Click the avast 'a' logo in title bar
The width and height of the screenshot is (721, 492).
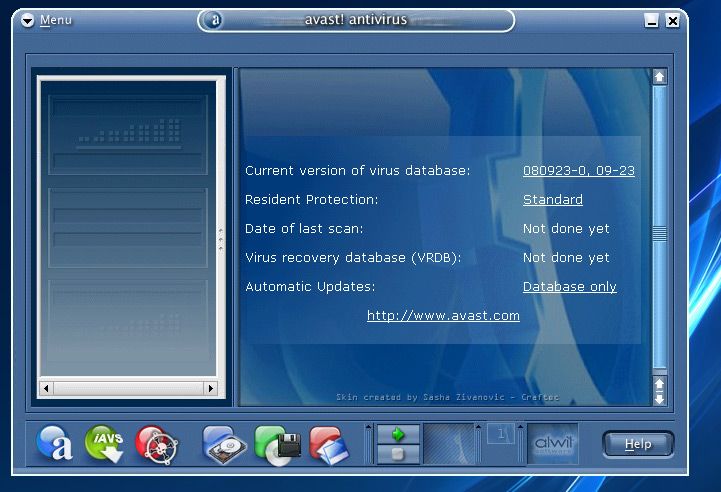click(x=213, y=20)
